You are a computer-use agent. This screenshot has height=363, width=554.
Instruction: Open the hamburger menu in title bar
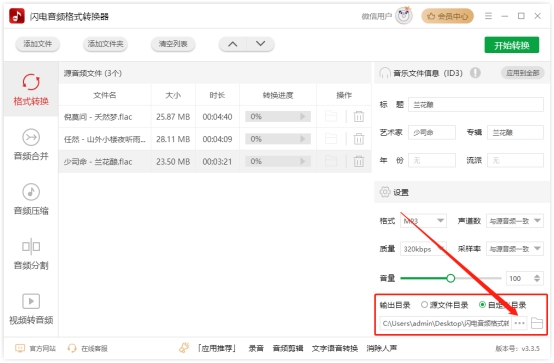tap(488, 16)
